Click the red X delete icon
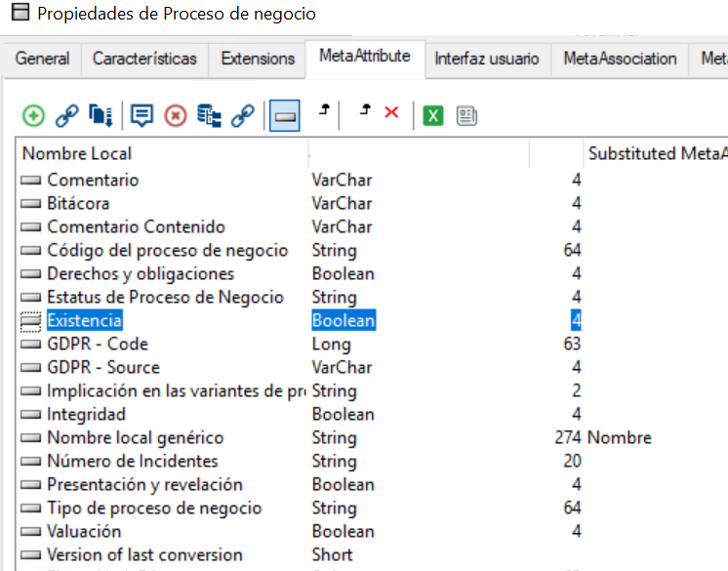 (x=391, y=112)
